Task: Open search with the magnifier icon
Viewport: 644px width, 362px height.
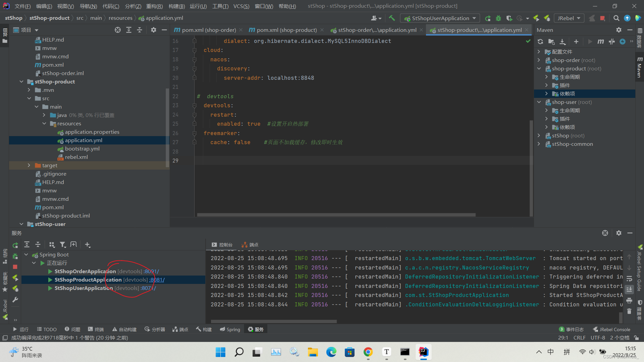Action: click(x=616, y=18)
